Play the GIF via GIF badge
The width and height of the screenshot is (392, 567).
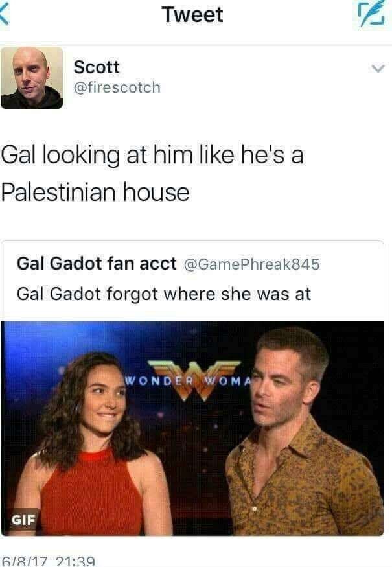point(23,520)
